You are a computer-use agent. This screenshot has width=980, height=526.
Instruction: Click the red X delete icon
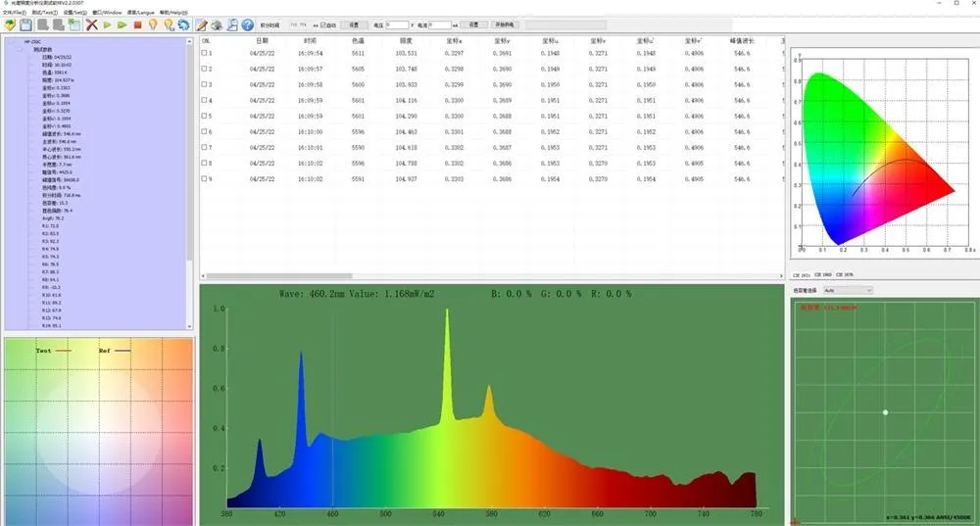pyautogui.click(x=91, y=24)
